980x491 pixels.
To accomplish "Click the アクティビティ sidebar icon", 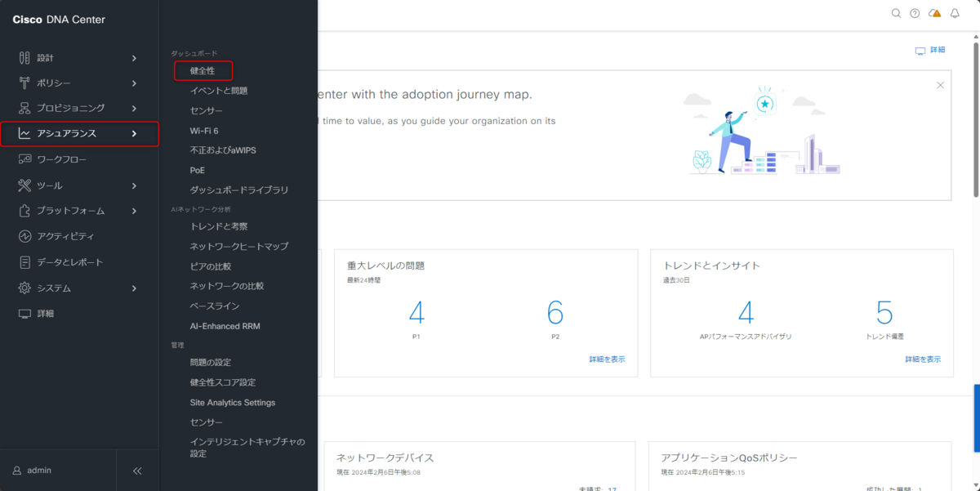I will [x=24, y=236].
